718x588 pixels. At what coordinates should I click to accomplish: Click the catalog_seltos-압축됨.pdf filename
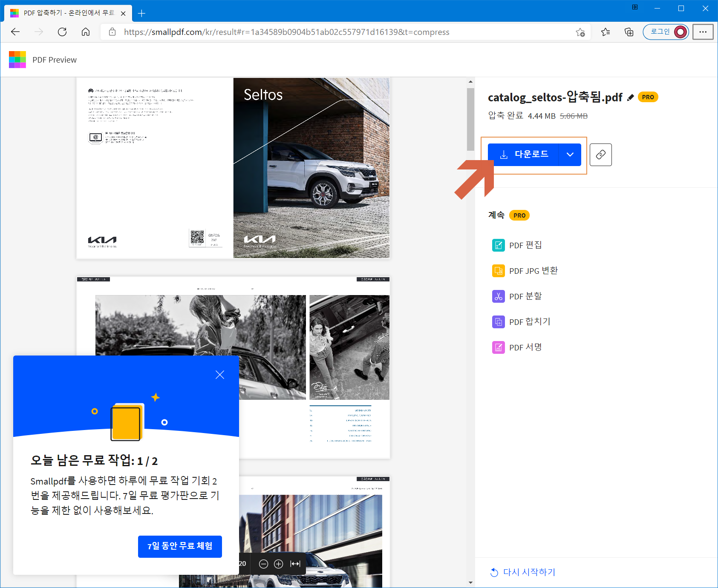[x=555, y=97]
